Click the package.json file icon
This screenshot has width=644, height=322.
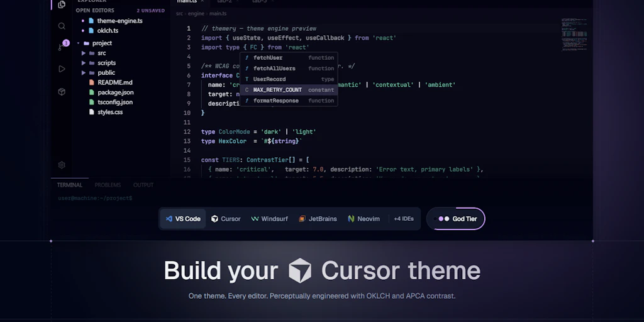pos(92,92)
